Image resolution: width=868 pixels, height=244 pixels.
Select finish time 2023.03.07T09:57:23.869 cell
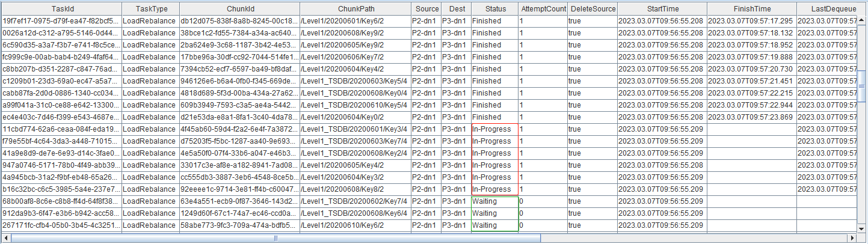tap(751, 117)
